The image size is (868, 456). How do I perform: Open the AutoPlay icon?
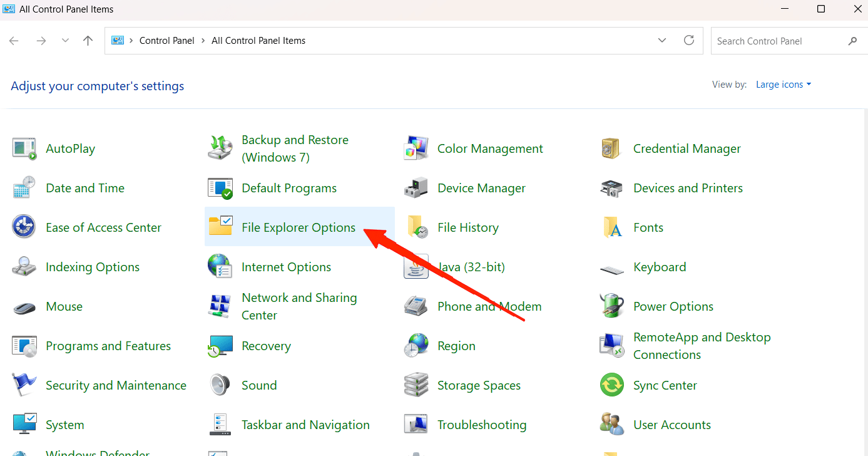tap(25, 148)
